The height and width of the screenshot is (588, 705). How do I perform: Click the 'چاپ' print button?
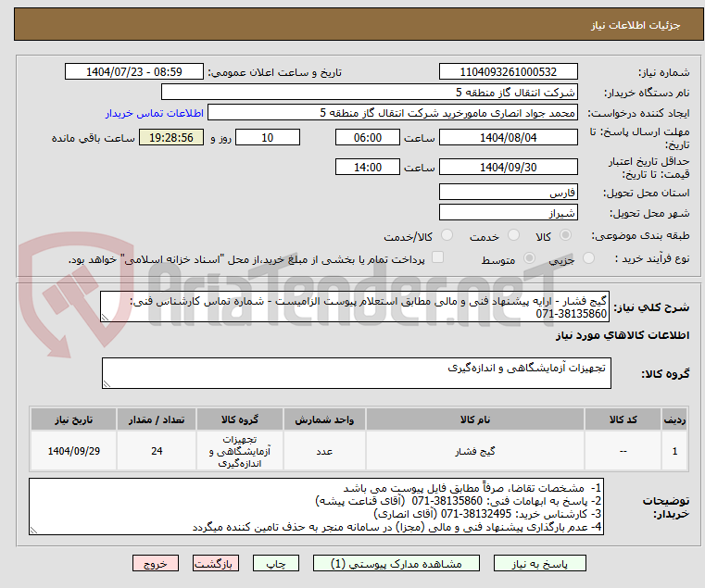tap(276, 563)
